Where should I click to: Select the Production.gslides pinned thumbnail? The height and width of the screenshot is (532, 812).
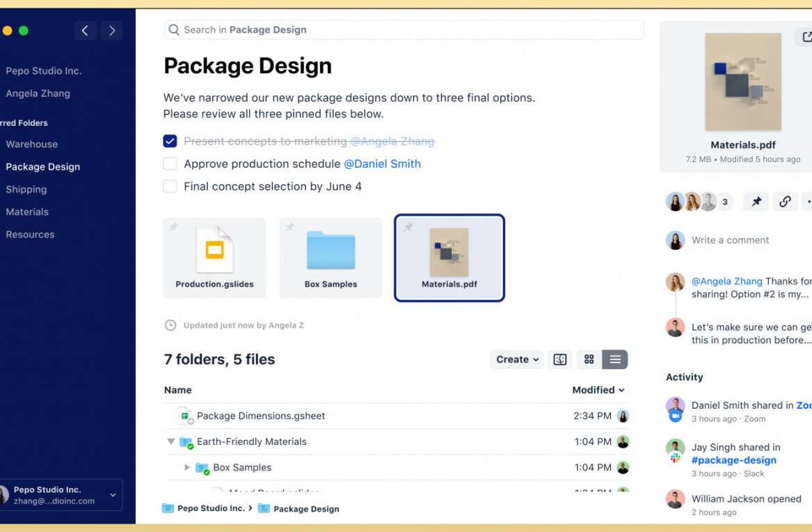214,257
